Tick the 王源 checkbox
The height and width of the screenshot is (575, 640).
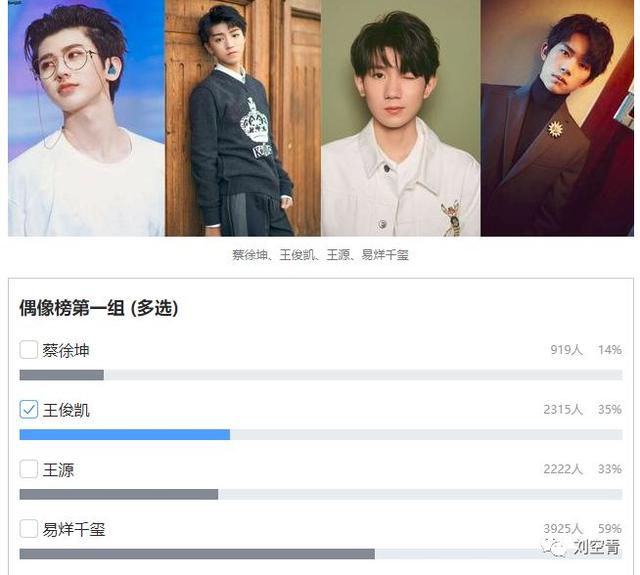(x=29, y=469)
